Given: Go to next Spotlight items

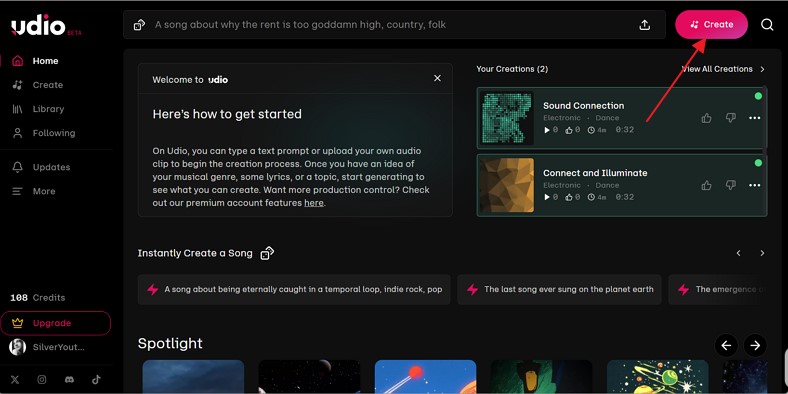Looking at the screenshot, I should pyautogui.click(x=755, y=345).
